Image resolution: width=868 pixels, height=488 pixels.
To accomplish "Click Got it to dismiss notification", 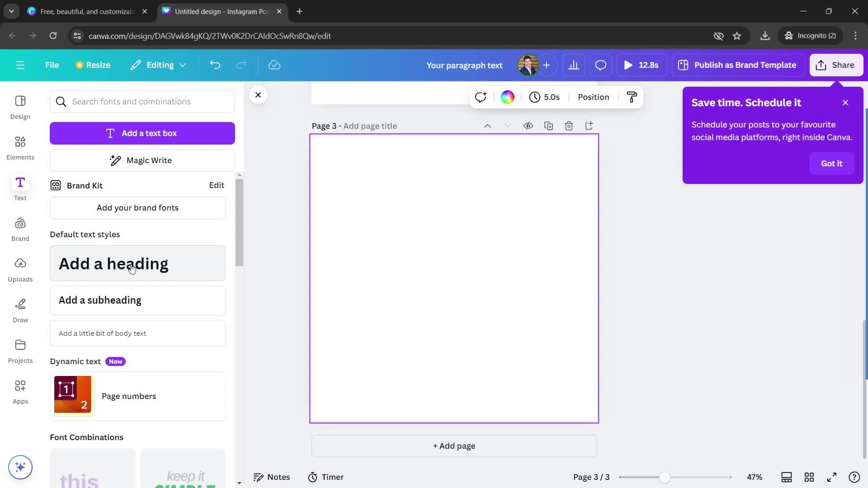I will coord(832,164).
